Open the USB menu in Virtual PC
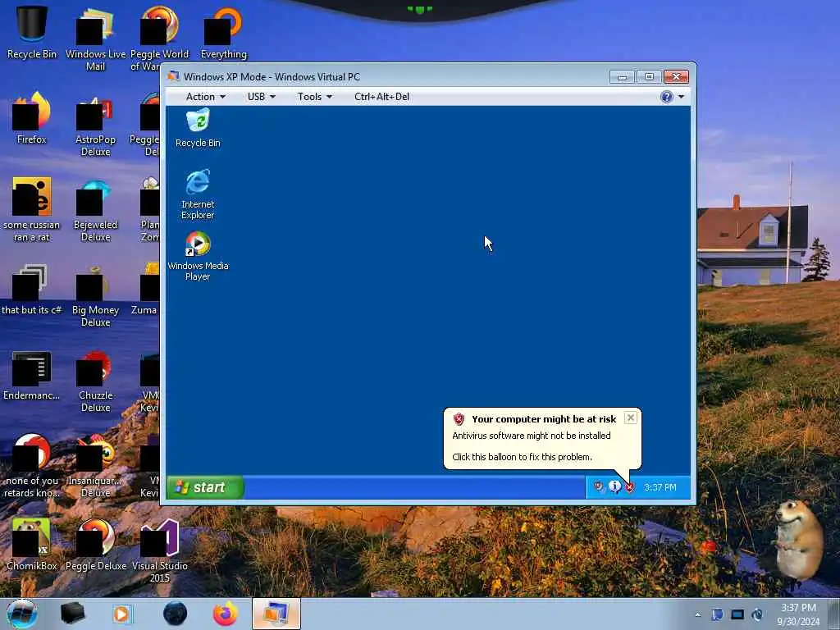 [x=261, y=97]
